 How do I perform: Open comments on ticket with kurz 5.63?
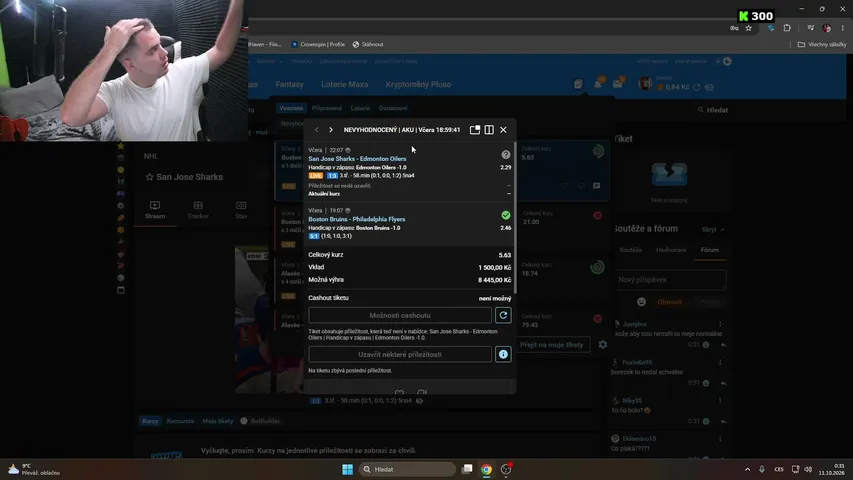point(596,186)
